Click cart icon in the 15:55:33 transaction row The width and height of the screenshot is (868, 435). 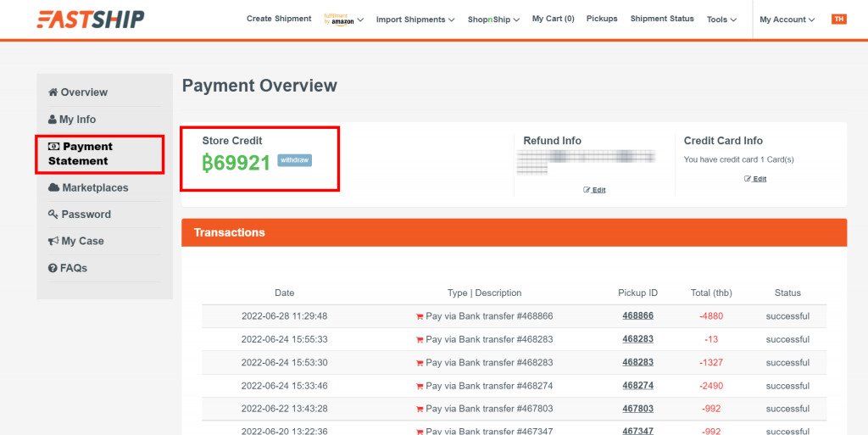point(420,340)
